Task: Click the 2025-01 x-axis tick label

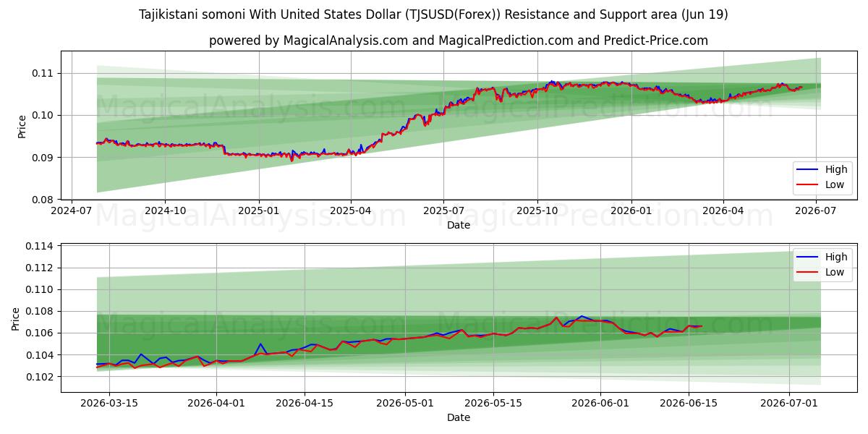Action: click(x=259, y=211)
